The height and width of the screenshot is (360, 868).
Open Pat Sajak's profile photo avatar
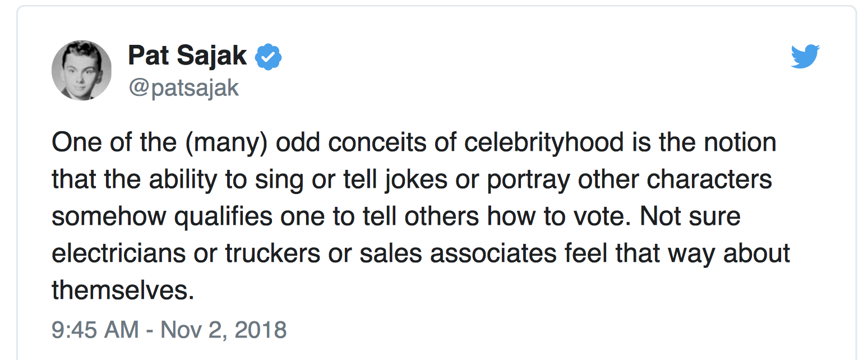tap(82, 70)
